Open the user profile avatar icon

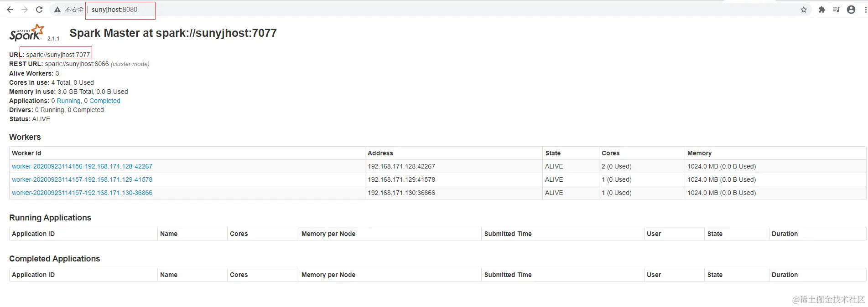pos(851,10)
